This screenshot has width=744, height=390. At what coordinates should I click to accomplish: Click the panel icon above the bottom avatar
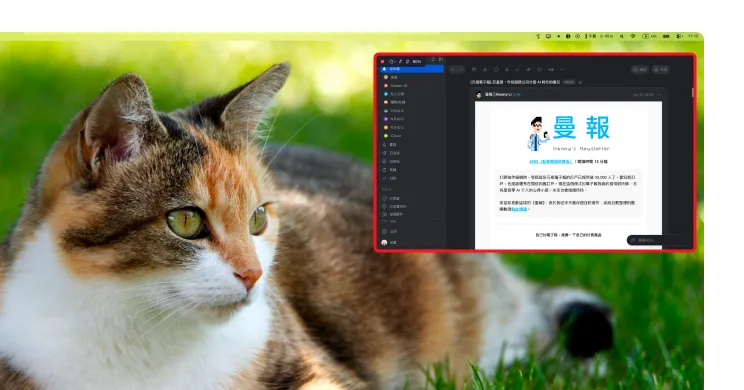tap(384, 232)
